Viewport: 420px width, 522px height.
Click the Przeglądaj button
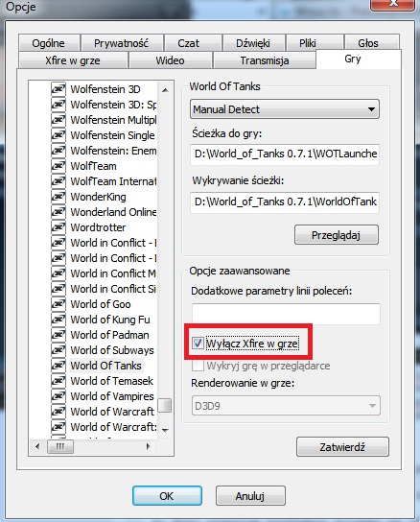[x=337, y=235]
